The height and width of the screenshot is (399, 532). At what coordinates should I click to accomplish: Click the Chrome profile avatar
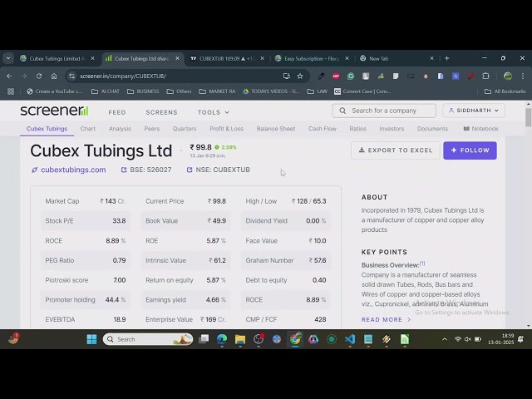click(508, 76)
